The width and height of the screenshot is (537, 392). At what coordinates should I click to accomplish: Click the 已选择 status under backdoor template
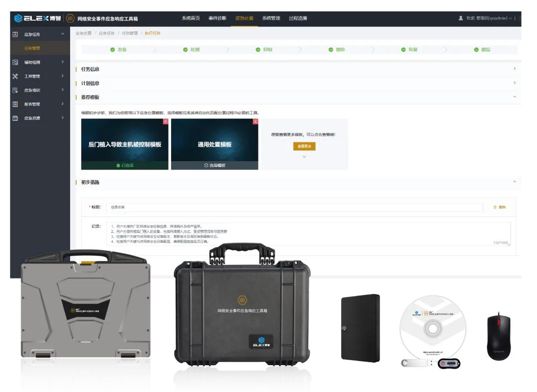point(125,166)
